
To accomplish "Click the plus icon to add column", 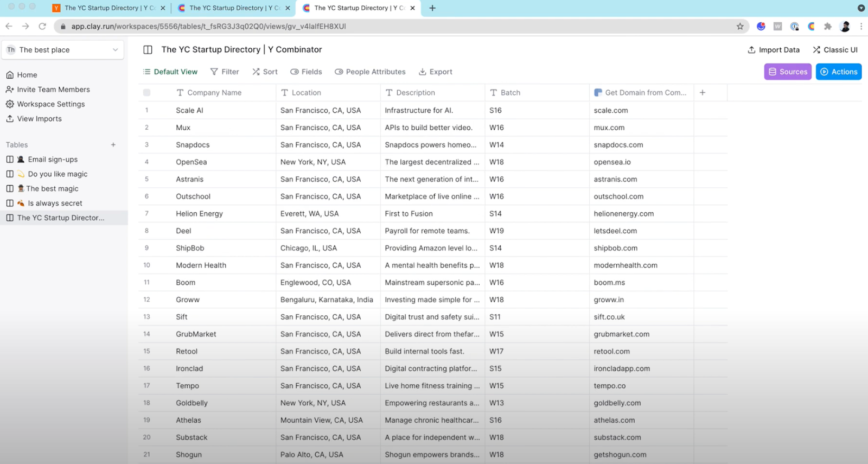I will [703, 93].
